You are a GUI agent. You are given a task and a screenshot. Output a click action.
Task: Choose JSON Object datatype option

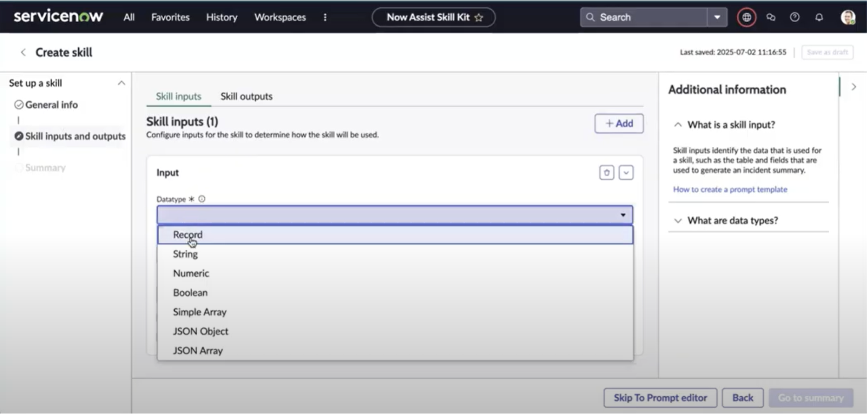[201, 331]
